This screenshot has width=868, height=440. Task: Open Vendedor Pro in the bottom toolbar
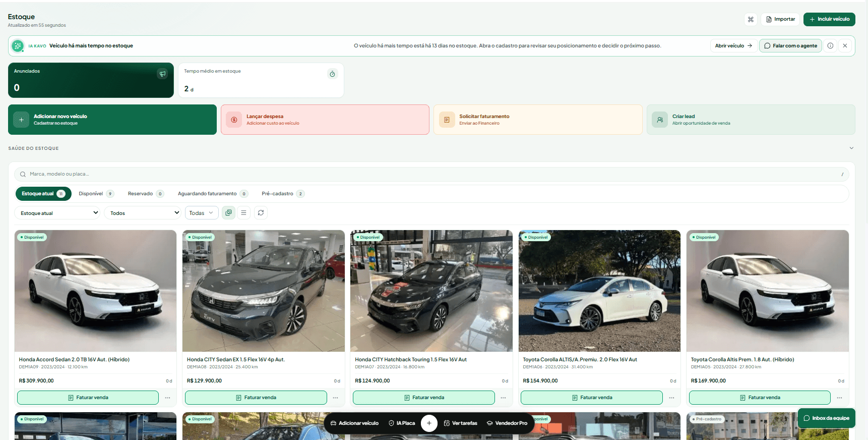point(507,423)
